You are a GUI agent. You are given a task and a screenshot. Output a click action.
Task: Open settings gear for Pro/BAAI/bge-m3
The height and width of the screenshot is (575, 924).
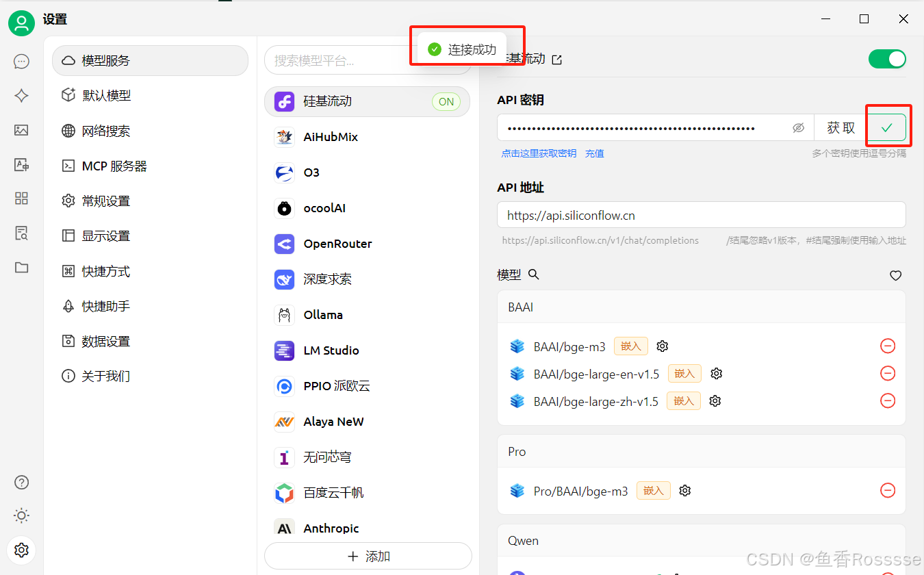pos(685,491)
